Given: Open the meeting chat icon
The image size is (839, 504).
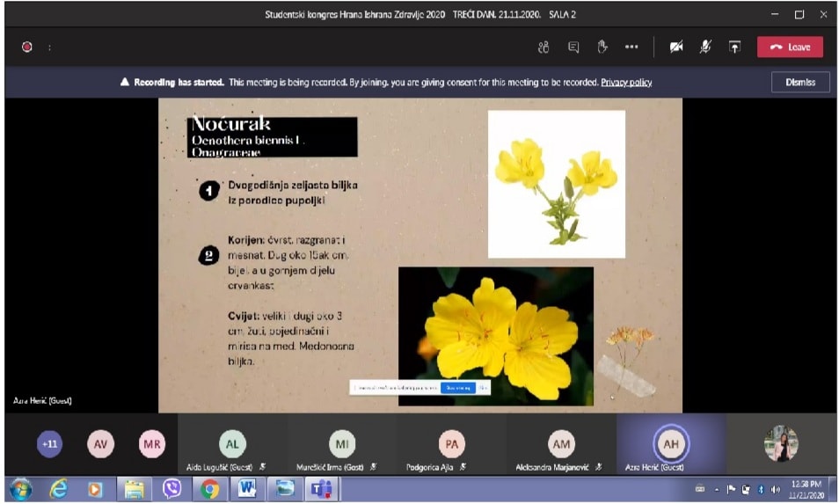Looking at the screenshot, I should 573,47.
